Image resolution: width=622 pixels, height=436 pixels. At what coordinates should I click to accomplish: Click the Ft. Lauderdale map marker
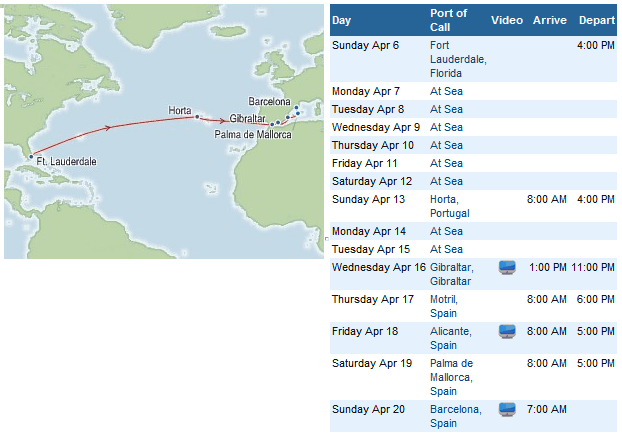31,157
